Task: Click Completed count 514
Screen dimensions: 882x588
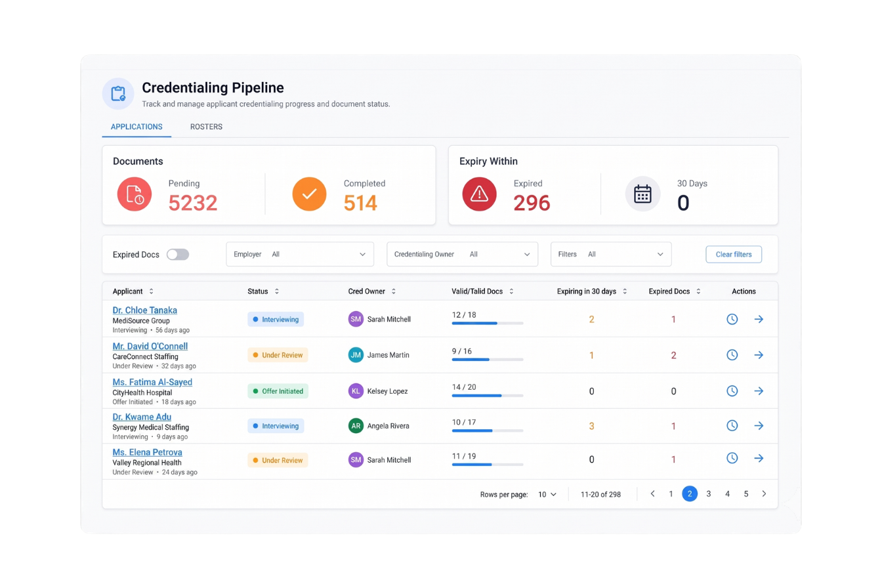Action: [x=361, y=203]
